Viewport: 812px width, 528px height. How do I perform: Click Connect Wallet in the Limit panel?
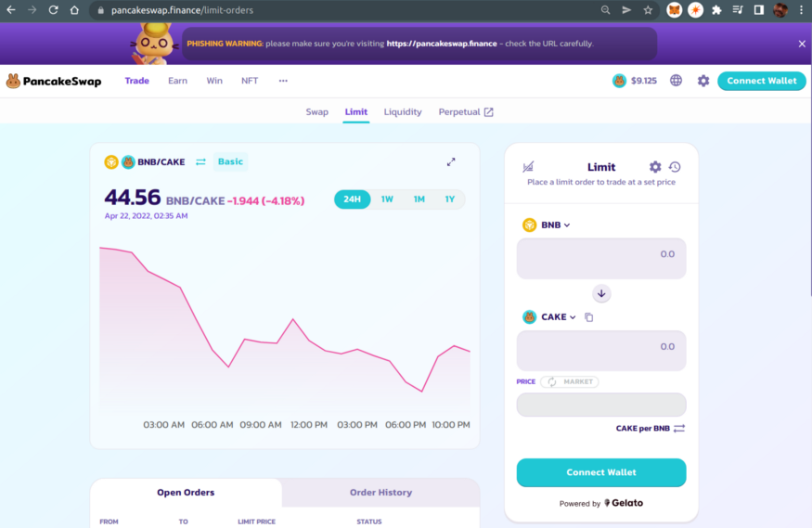[601, 472]
